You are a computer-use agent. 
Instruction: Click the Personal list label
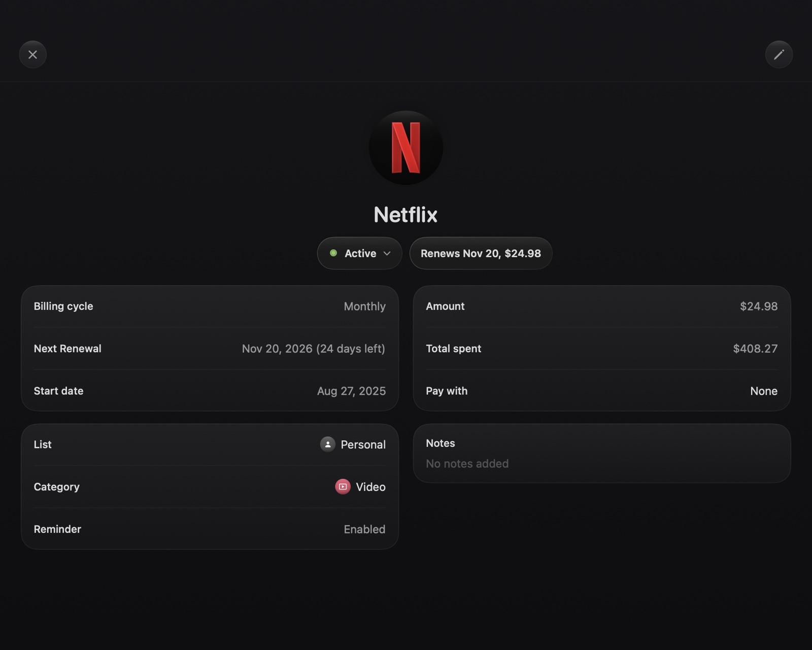tap(363, 445)
